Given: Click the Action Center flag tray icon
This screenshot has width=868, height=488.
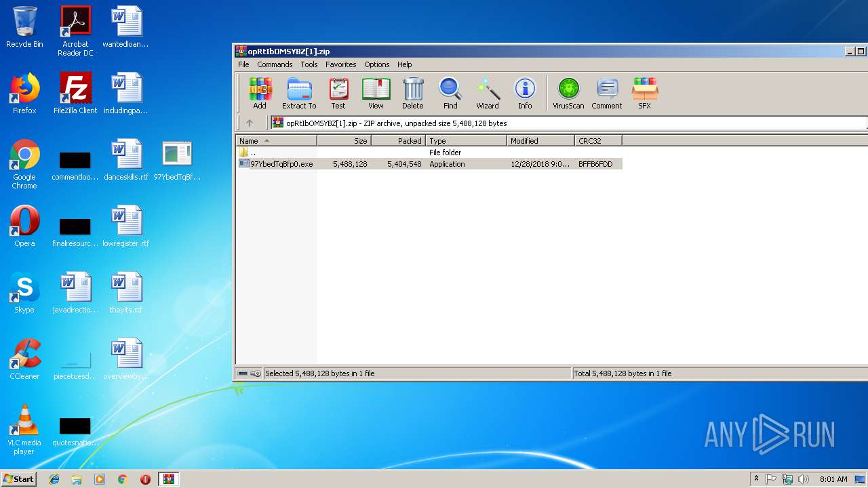Looking at the screenshot, I should (x=771, y=479).
